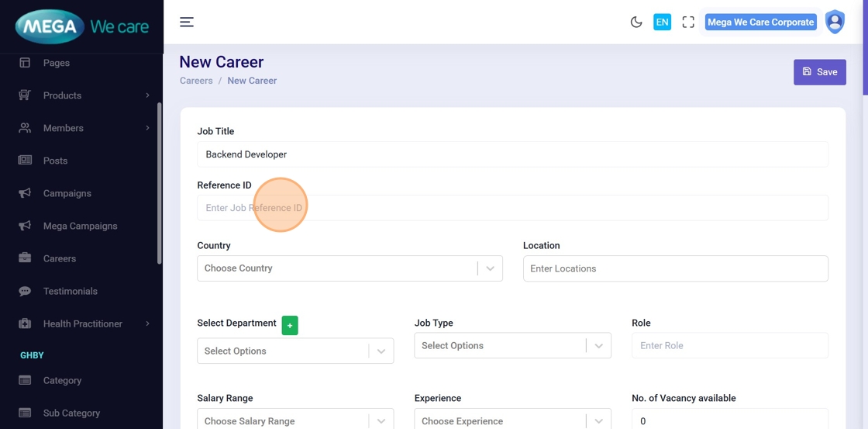
Task: Enter fullscreen with the expand icon
Action: pyautogui.click(x=688, y=22)
